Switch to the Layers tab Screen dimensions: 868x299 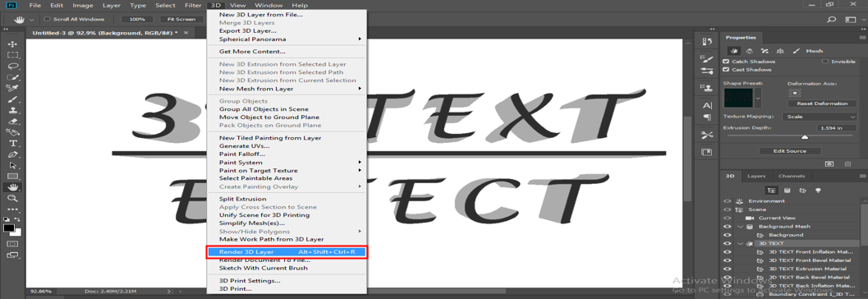click(756, 176)
